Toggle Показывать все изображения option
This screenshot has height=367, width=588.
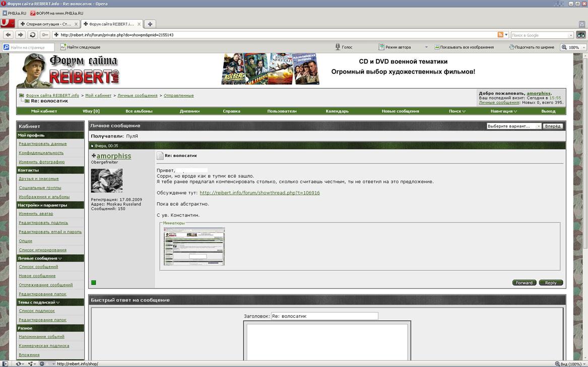point(463,47)
